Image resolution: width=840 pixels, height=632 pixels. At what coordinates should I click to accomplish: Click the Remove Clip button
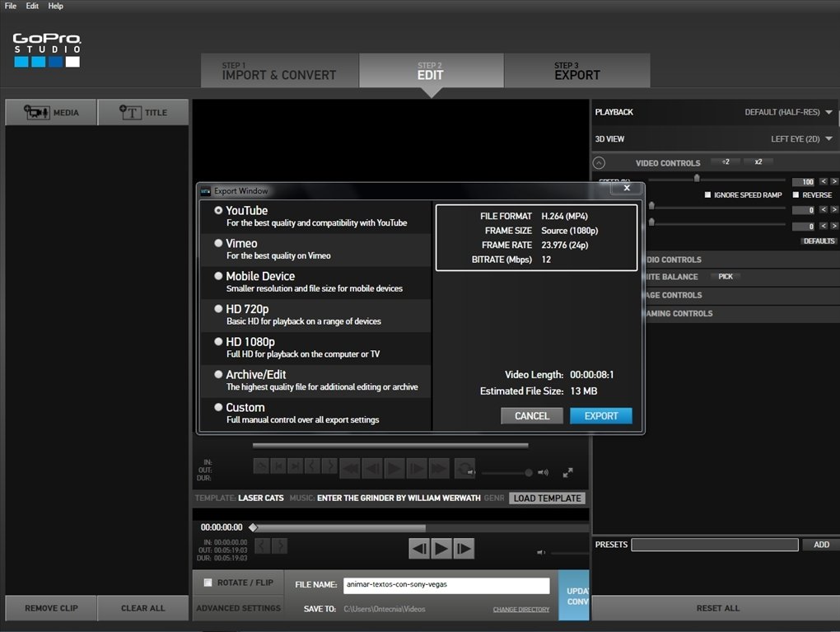[51, 608]
